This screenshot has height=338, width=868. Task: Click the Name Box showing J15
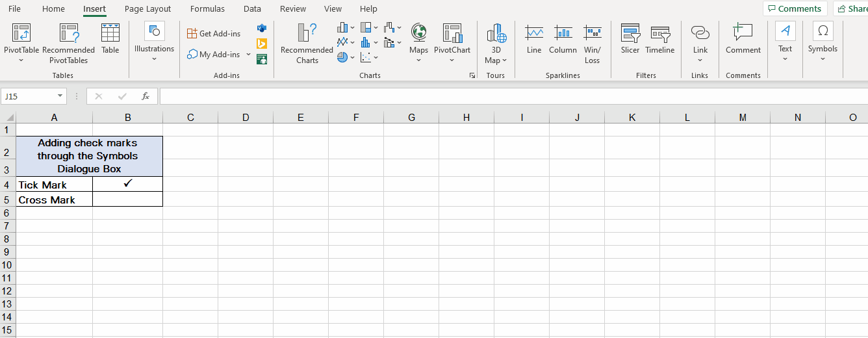(x=29, y=96)
